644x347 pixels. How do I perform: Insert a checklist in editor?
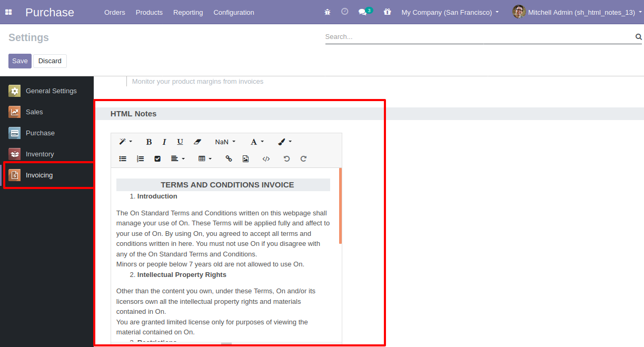tap(157, 158)
